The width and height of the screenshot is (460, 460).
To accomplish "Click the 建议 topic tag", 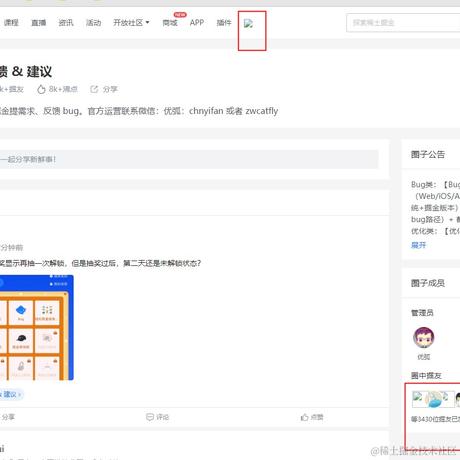I will [x=12, y=394].
